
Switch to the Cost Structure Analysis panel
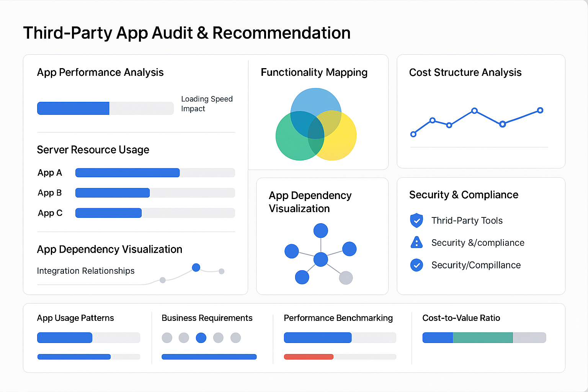465,72
